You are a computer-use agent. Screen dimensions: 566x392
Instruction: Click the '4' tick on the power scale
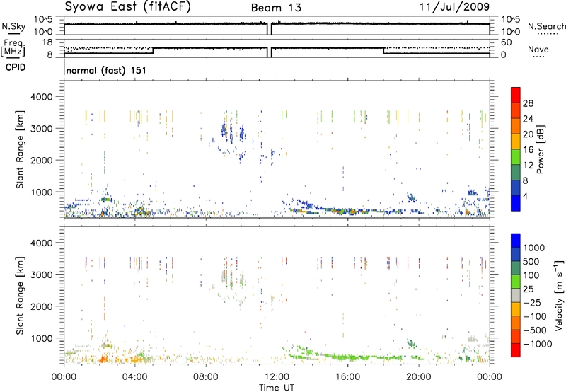tap(525, 196)
